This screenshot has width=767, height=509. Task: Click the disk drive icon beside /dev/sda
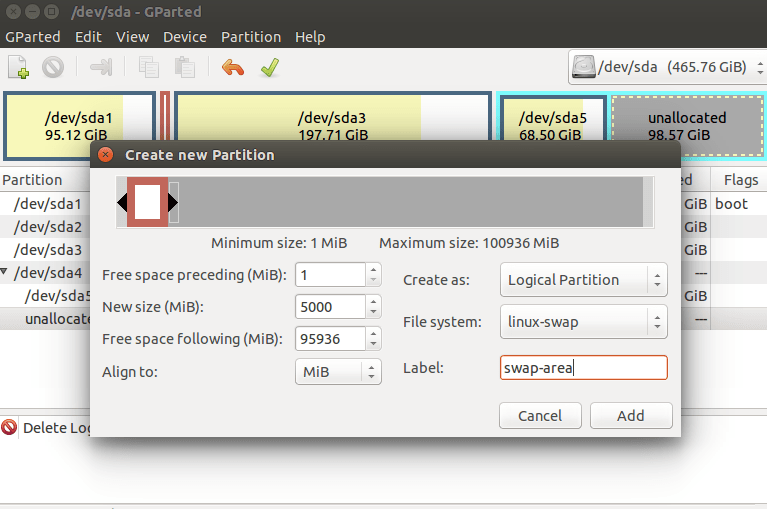click(x=584, y=66)
